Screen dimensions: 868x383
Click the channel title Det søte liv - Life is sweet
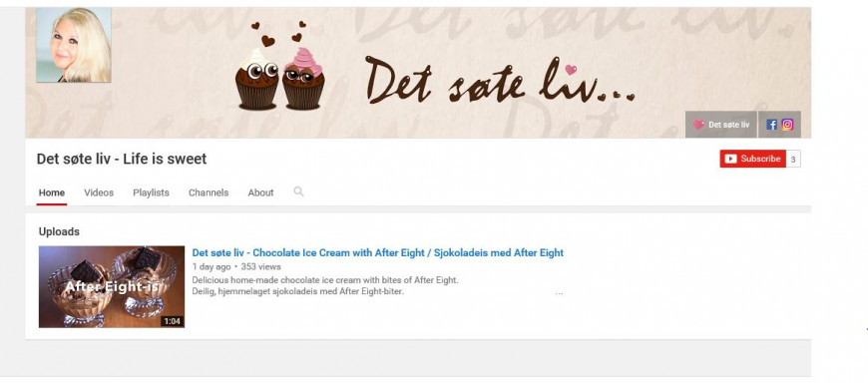(x=122, y=159)
